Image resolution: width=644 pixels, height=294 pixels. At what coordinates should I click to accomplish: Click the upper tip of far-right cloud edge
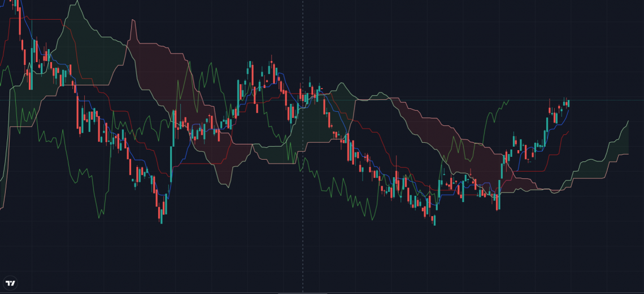628,121
